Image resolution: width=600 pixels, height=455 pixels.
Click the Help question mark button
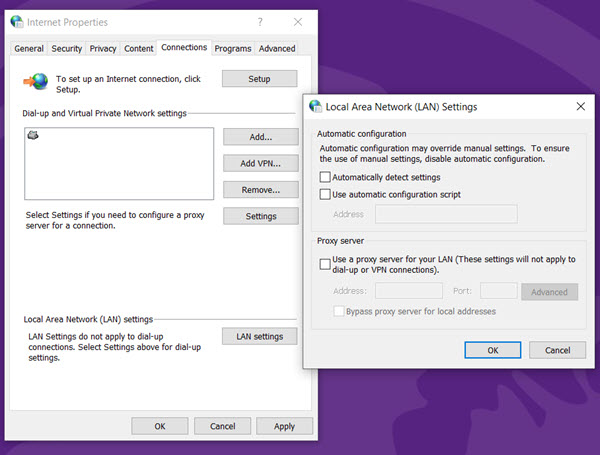click(x=260, y=21)
